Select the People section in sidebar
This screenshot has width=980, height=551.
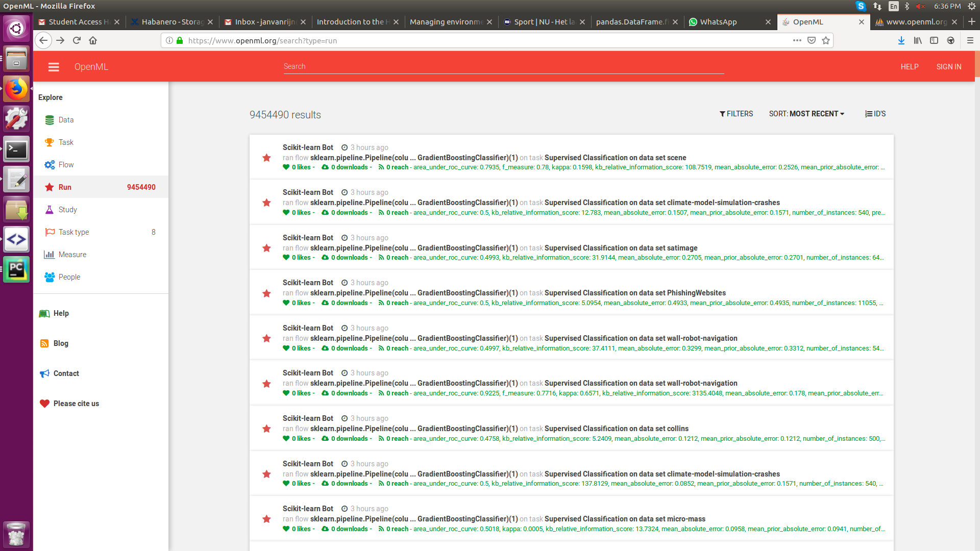pos(68,277)
